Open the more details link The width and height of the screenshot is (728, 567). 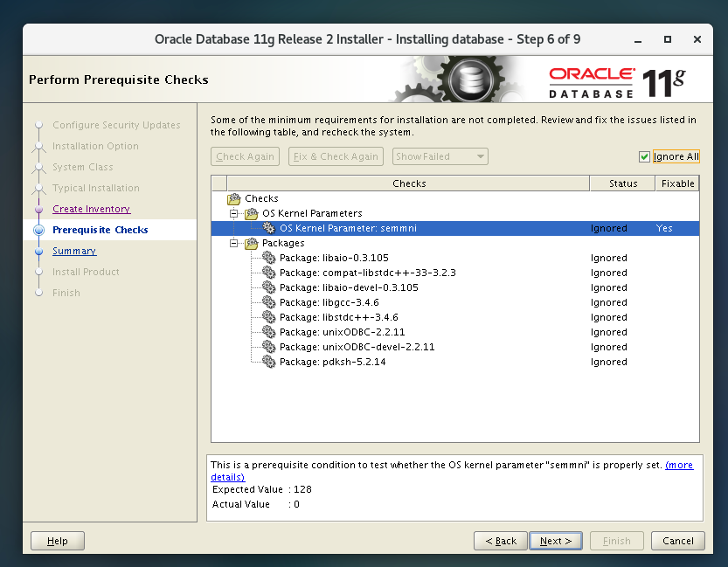tap(679, 465)
